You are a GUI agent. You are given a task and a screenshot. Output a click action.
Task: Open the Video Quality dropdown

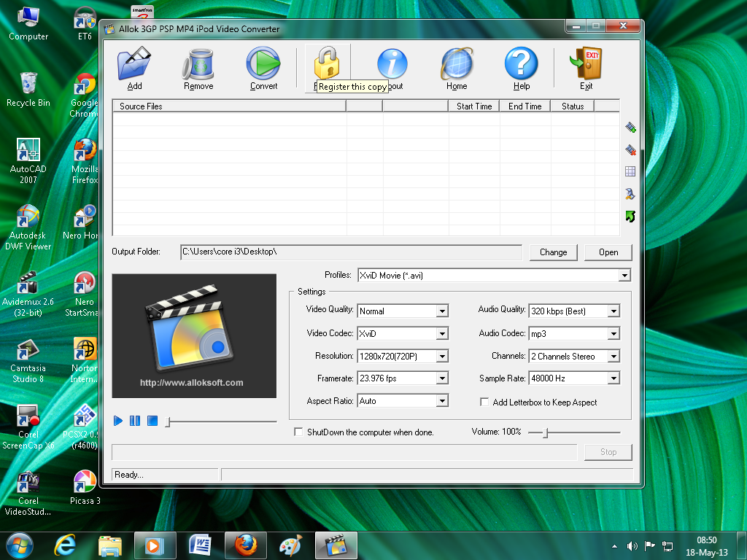[442, 311]
